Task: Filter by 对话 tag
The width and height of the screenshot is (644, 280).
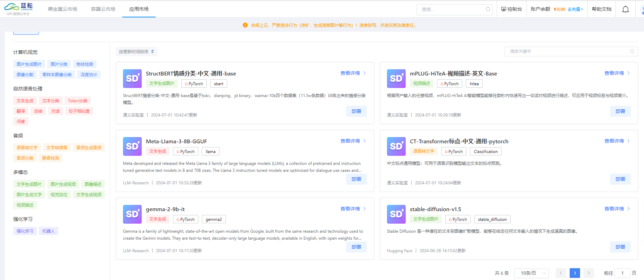Action: click(56, 111)
